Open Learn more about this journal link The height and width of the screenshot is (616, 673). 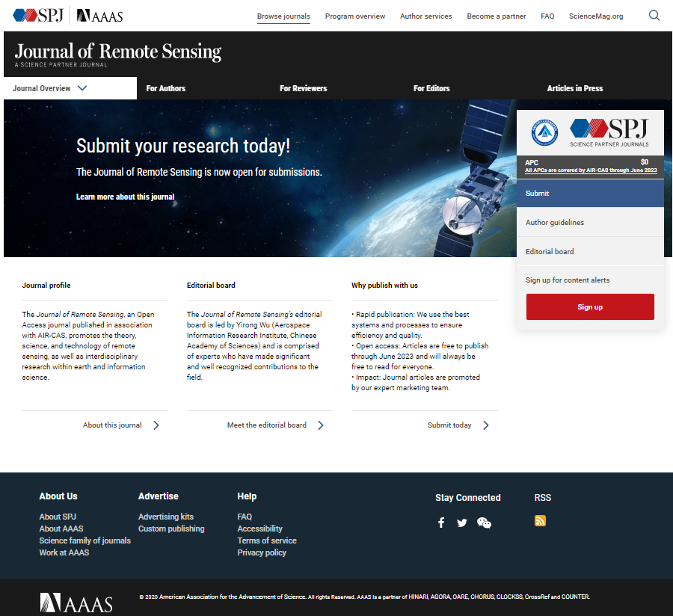point(125,197)
